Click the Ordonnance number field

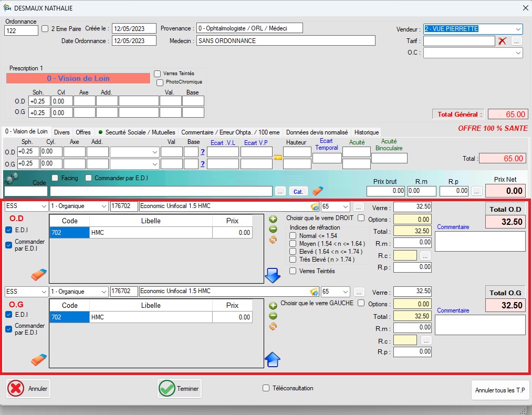[22, 30]
